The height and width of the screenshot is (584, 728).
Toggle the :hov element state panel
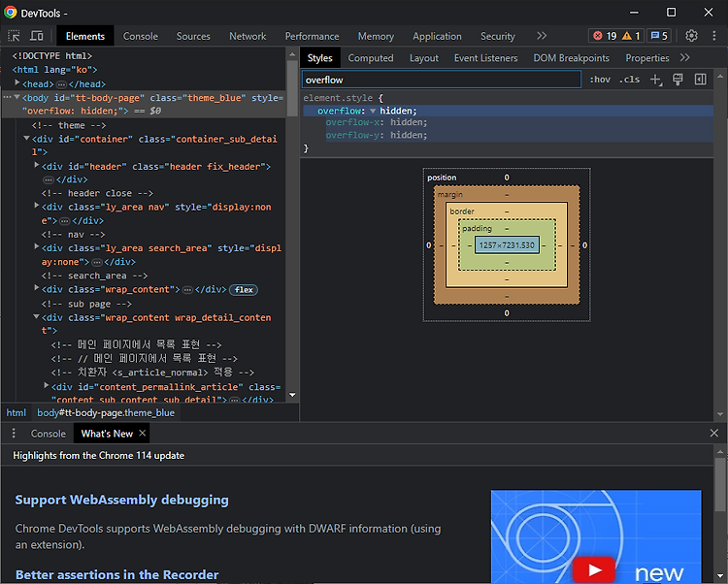[x=599, y=80]
